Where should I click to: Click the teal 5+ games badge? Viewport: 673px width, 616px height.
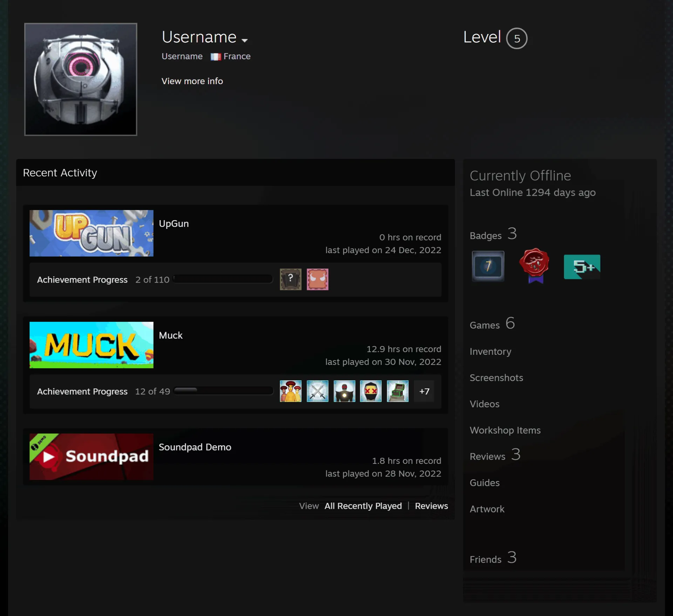coord(582,267)
